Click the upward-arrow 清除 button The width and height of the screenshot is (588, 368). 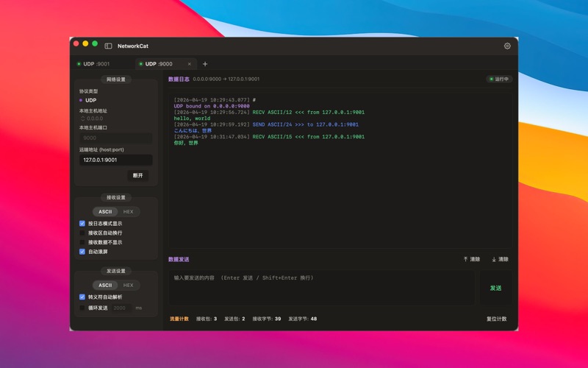tap(471, 259)
